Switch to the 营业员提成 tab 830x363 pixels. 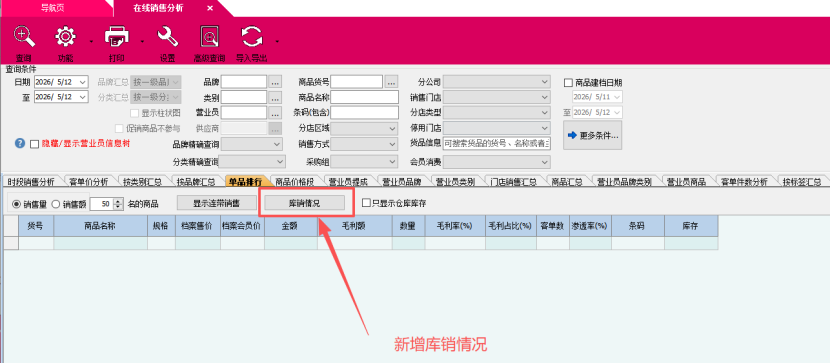(x=348, y=182)
